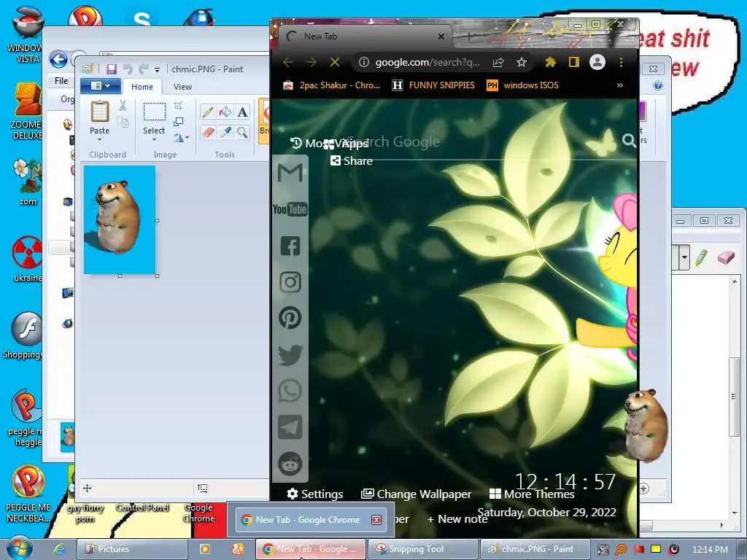Open Instagram shortcut in Chrome sidebar
The image size is (747, 560).
(290, 282)
